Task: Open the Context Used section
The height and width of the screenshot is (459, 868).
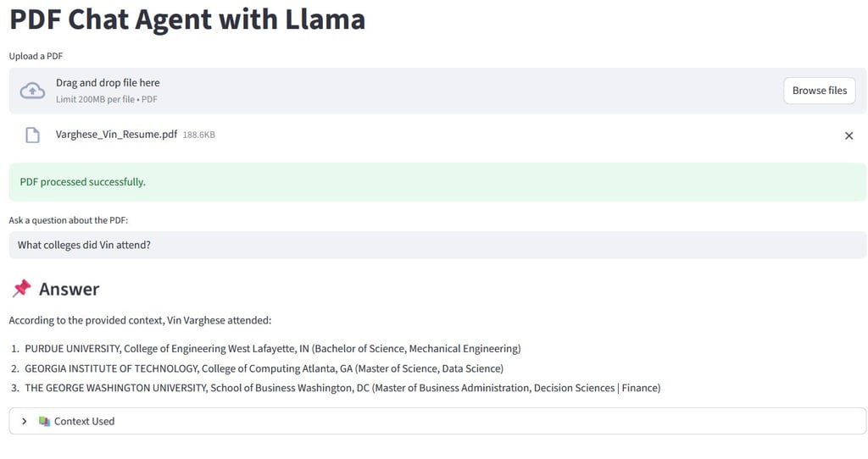Action: pos(437,422)
